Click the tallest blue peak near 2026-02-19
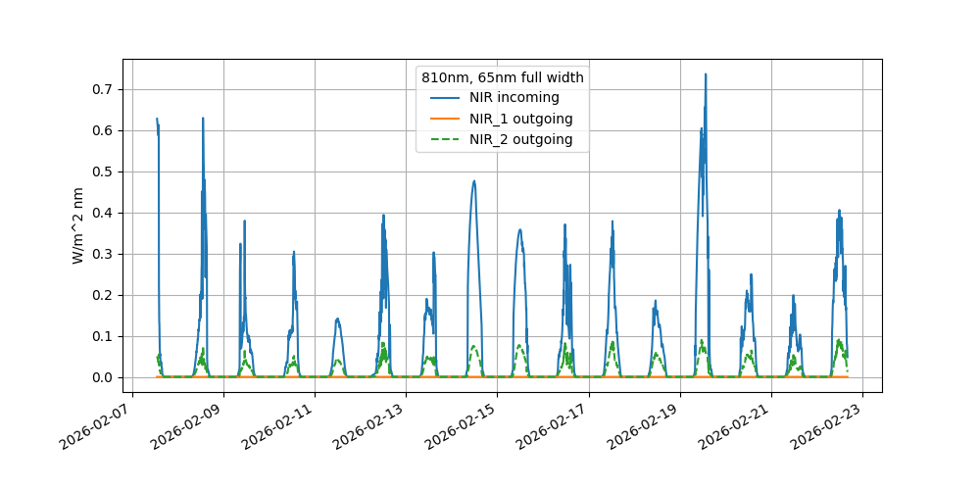 (705, 75)
